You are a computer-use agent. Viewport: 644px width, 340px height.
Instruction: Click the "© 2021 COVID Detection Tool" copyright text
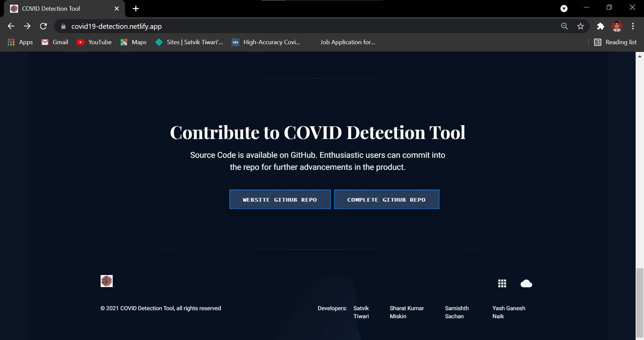pyautogui.click(x=161, y=308)
